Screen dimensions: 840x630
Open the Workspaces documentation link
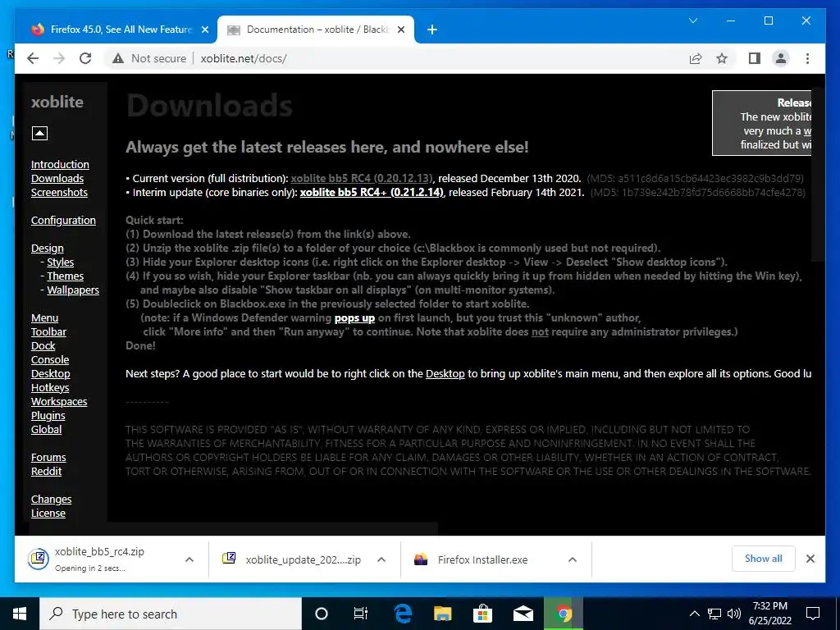[x=59, y=401]
